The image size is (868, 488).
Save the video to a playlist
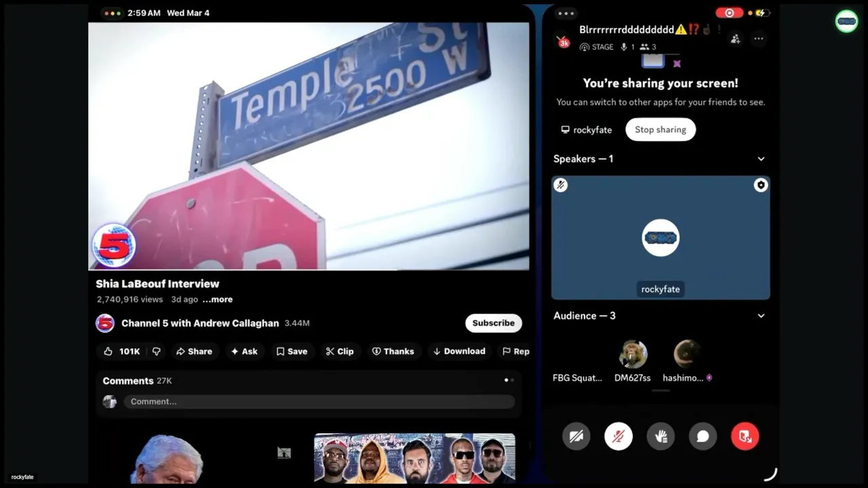tap(292, 351)
